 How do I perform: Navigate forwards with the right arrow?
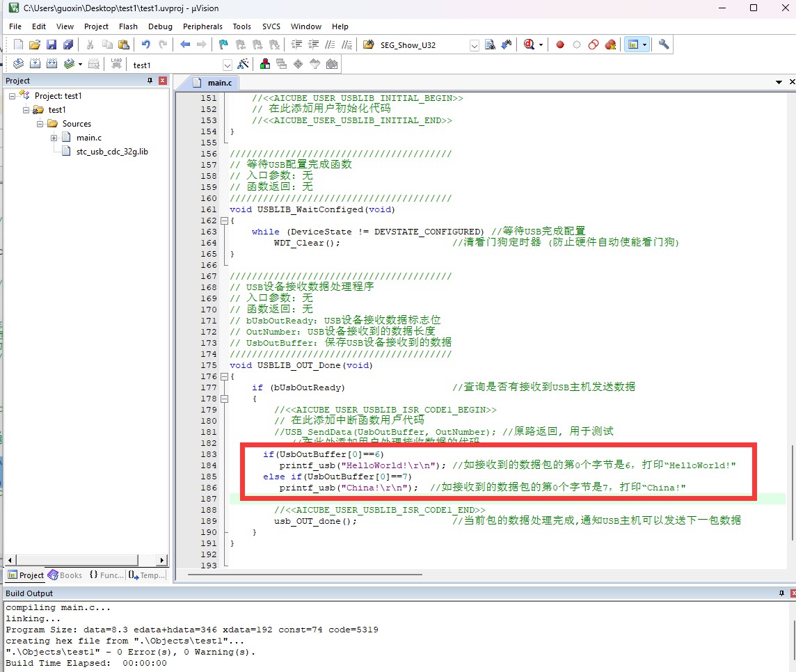(x=202, y=45)
